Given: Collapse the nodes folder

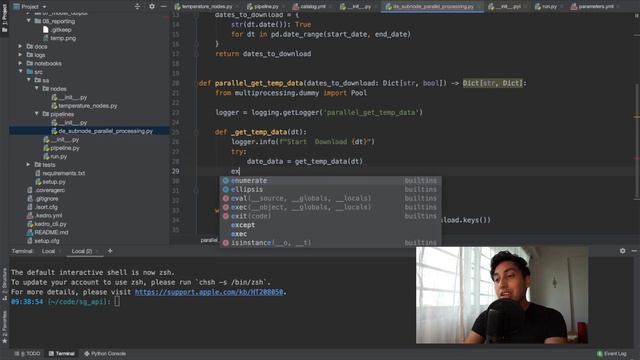Looking at the screenshot, I should [37, 89].
